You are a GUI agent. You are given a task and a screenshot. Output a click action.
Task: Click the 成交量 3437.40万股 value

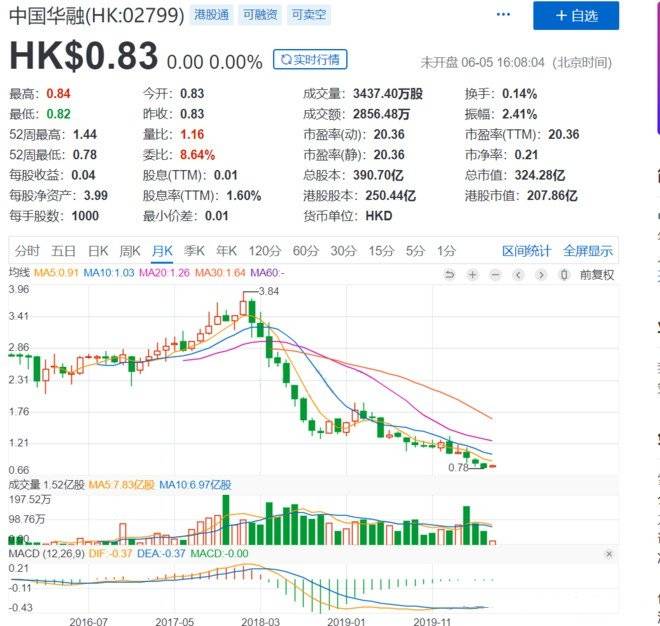click(388, 94)
